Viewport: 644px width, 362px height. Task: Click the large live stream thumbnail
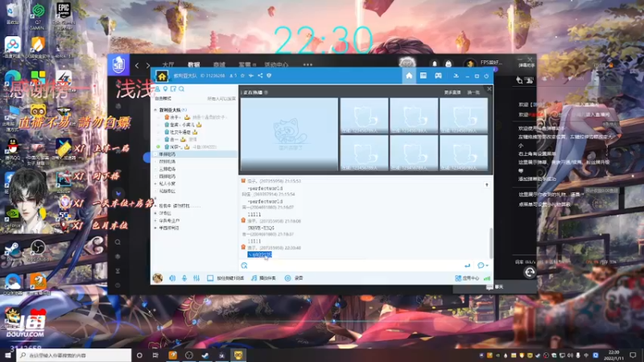(290, 134)
